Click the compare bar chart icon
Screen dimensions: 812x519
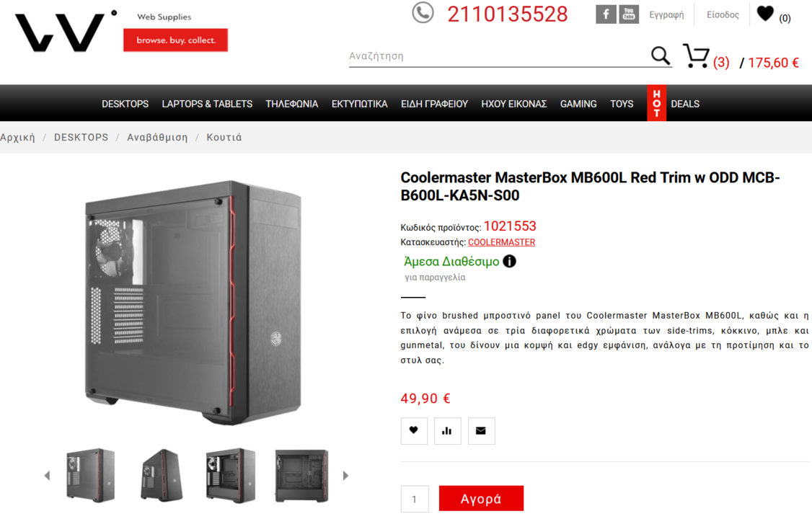(447, 430)
